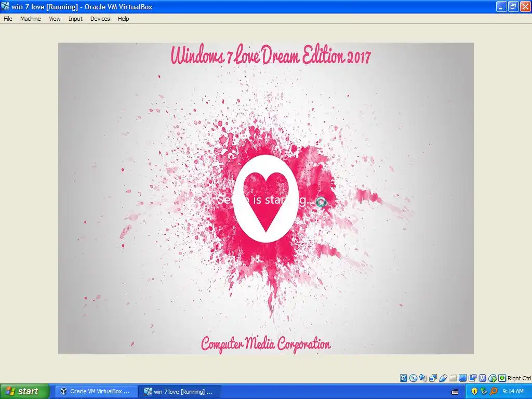Open the Machine menu
The image size is (532, 399).
point(31,19)
